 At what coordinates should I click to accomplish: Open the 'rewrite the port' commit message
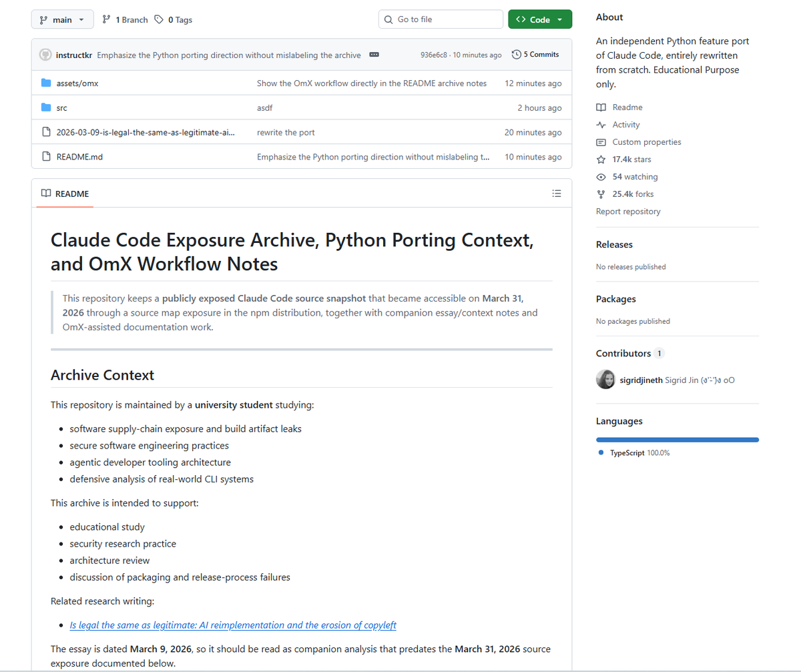coord(286,132)
